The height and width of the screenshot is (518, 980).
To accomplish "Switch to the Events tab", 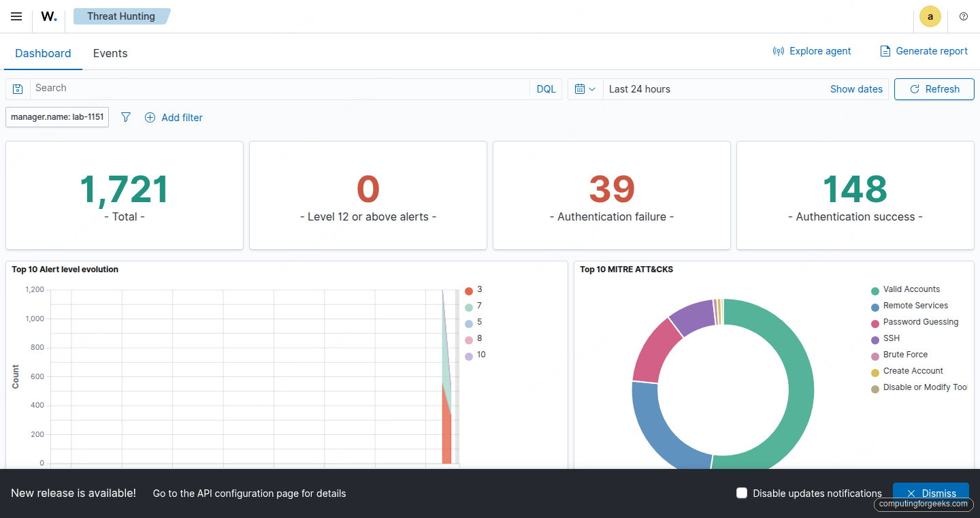I will pyautogui.click(x=110, y=53).
